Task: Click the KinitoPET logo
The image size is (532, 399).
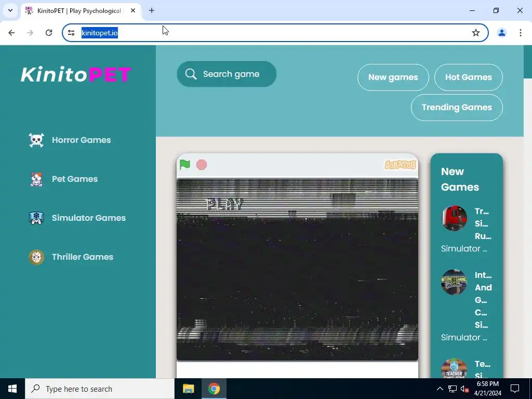Action: pyautogui.click(x=76, y=74)
